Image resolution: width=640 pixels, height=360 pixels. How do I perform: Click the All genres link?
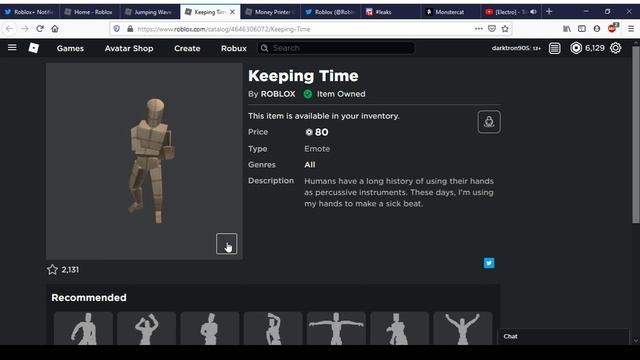(x=310, y=165)
